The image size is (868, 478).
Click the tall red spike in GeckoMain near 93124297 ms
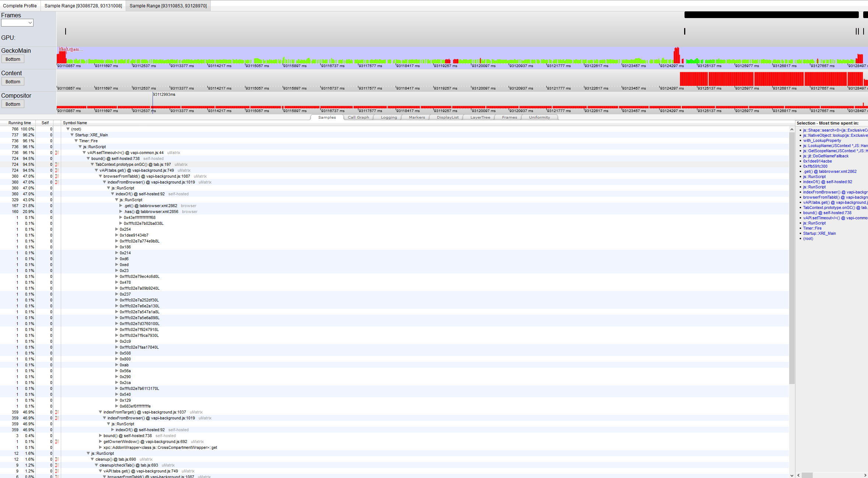676,55
